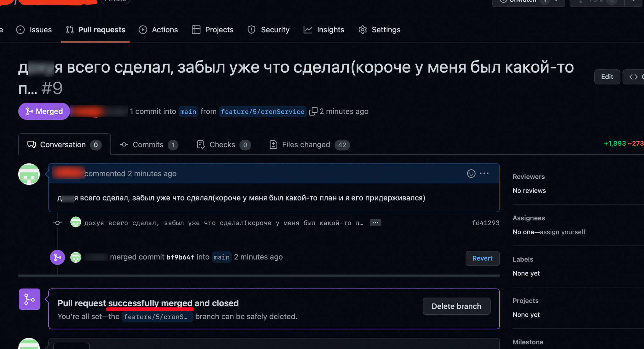This screenshot has height=349, width=644.
Task: Click the merged event timeline badge icon
Action: tap(58, 257)
